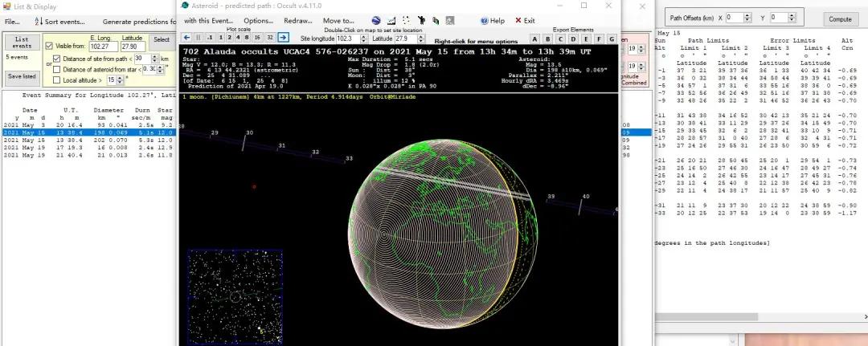Adjust the site Latitude spinner arrows
This screenshot has width=868, height=346.
(x=421, y=39)
